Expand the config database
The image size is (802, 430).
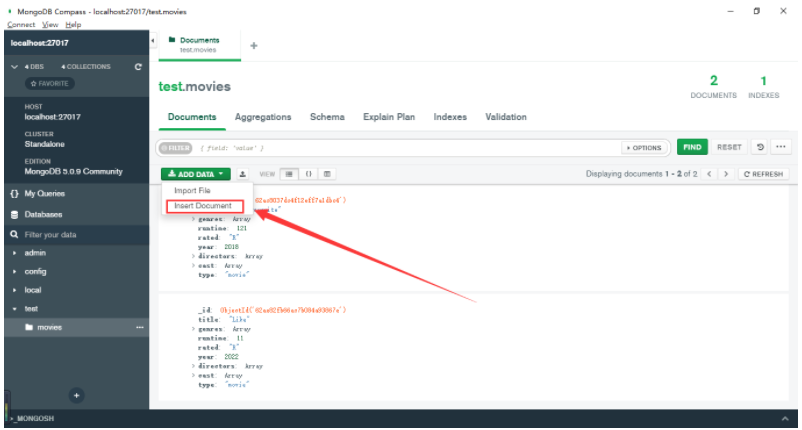[15, 271]
